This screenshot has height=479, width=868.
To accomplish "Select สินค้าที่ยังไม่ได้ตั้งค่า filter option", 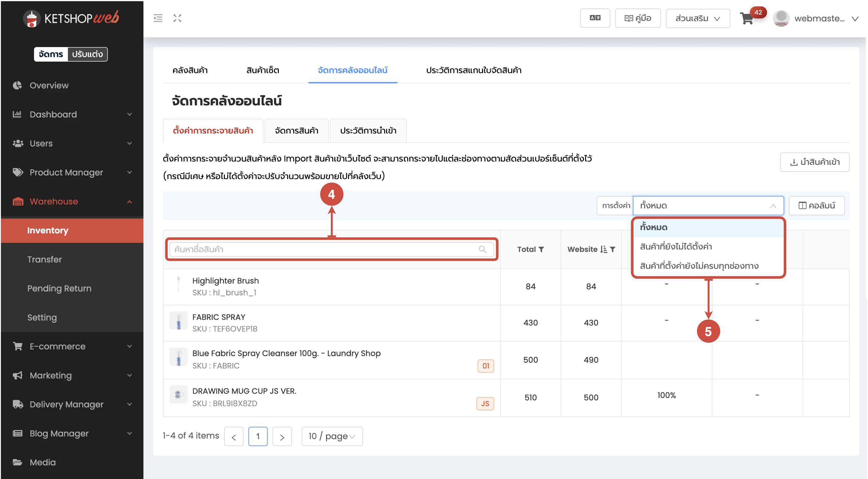I will 676,247.
